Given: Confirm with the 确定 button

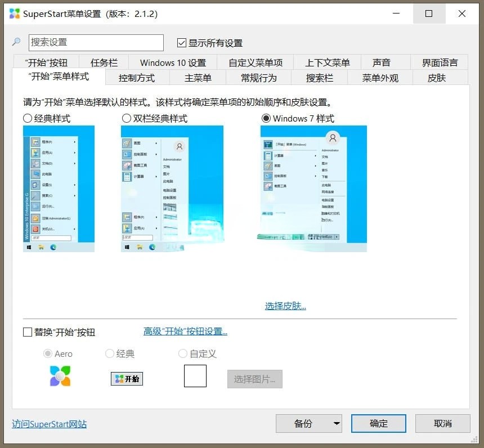Looking at the screenshot, I should 378,423.
